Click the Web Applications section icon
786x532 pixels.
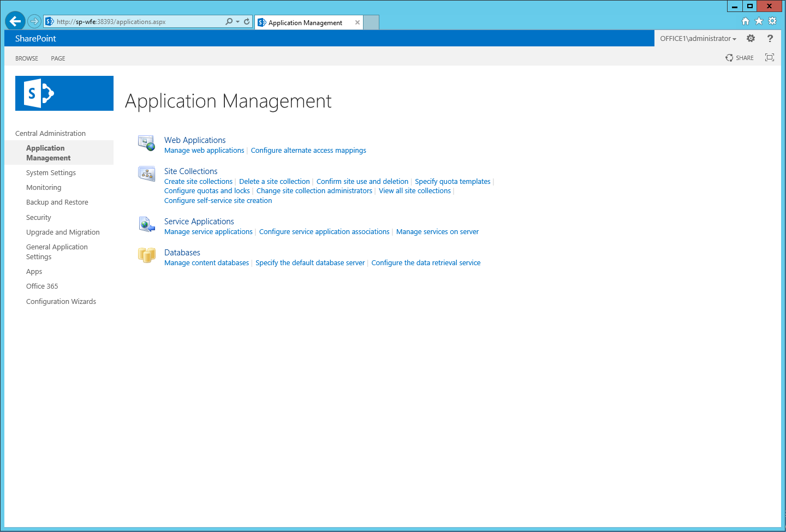point(147,143)
